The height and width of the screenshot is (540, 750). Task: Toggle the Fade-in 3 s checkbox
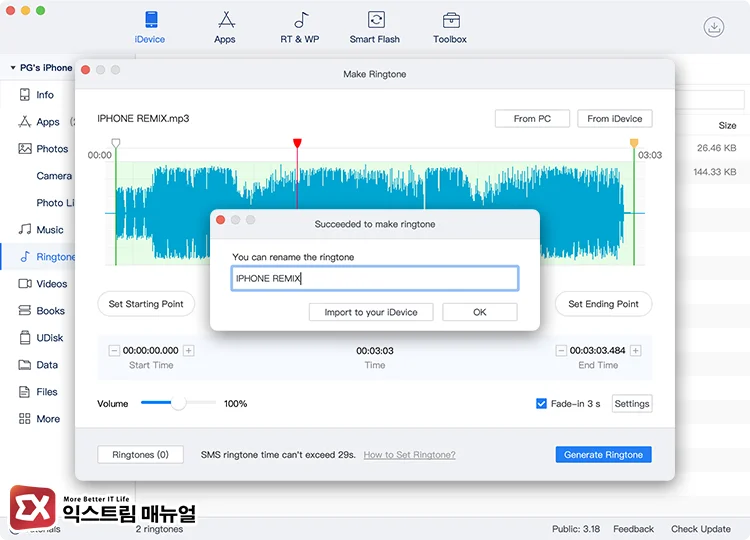pos(542,404)
